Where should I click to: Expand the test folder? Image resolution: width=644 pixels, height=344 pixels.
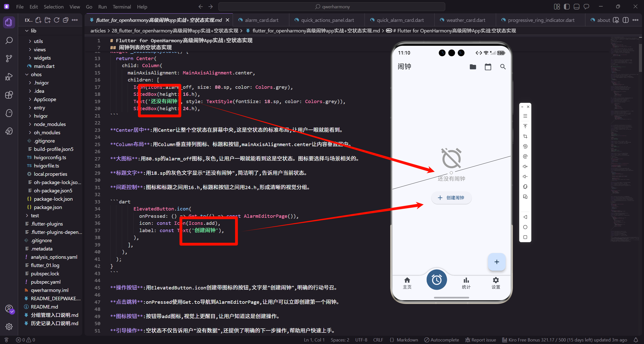tap(50, 216)
